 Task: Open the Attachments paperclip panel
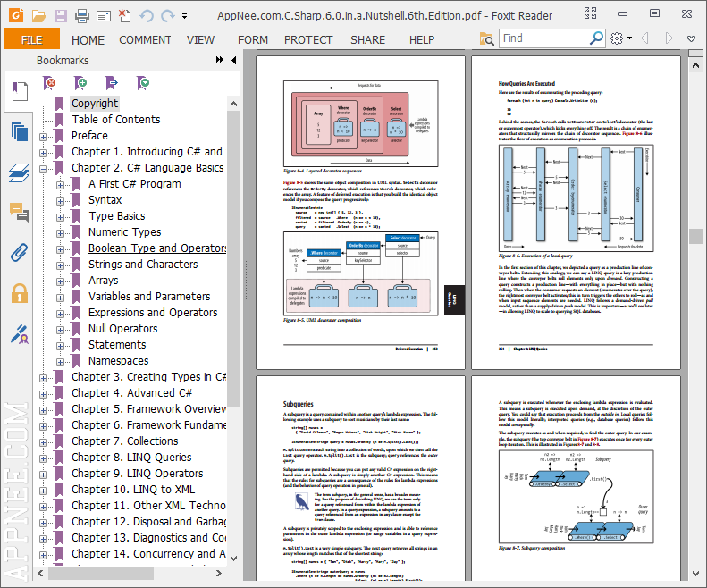coord(20,253)
